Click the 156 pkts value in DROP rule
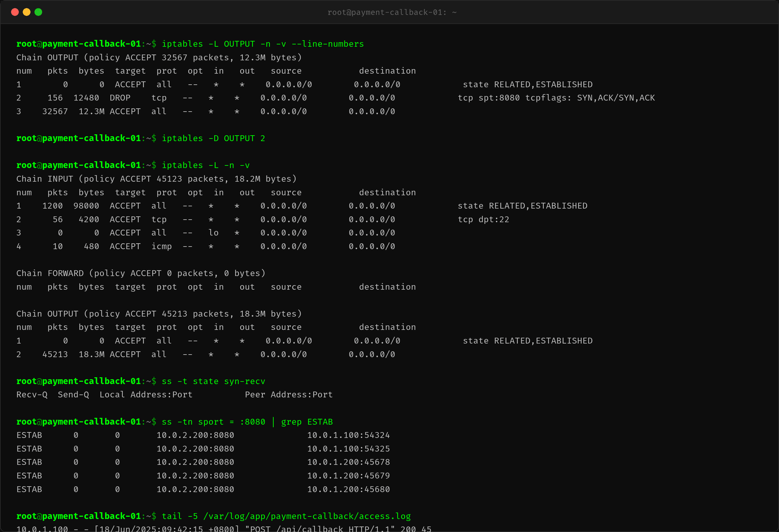Viewport: 779px width, 532px height. coord(55,98)
